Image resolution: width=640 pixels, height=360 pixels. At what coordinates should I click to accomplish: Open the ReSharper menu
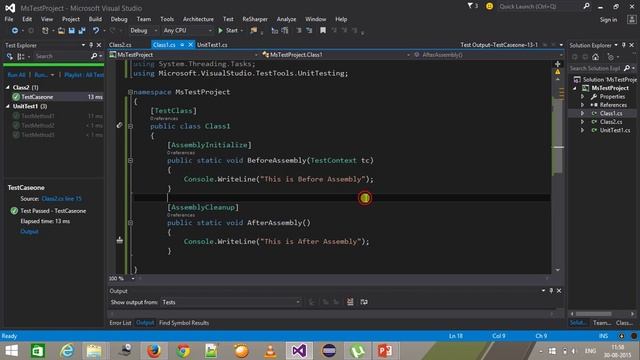[255, 19]
